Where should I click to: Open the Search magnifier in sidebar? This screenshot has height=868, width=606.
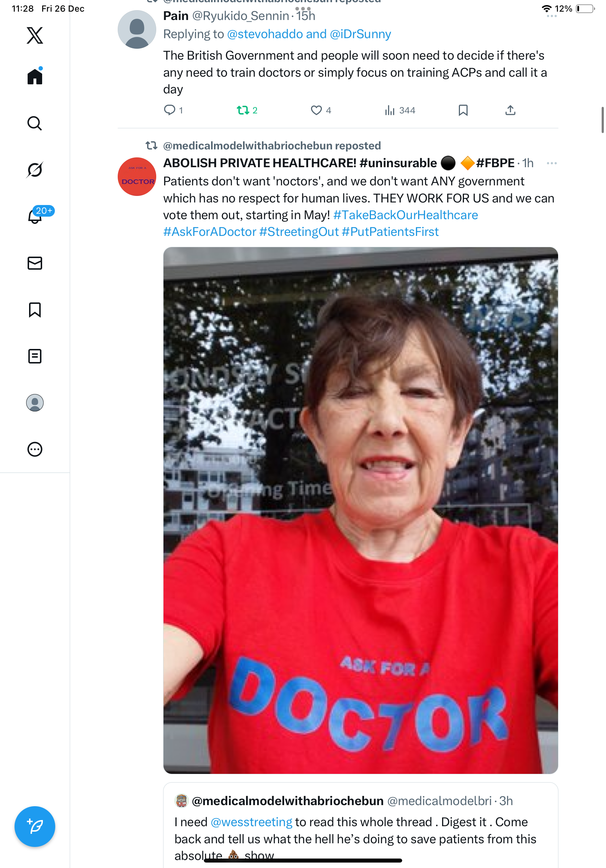pos(35,123)
